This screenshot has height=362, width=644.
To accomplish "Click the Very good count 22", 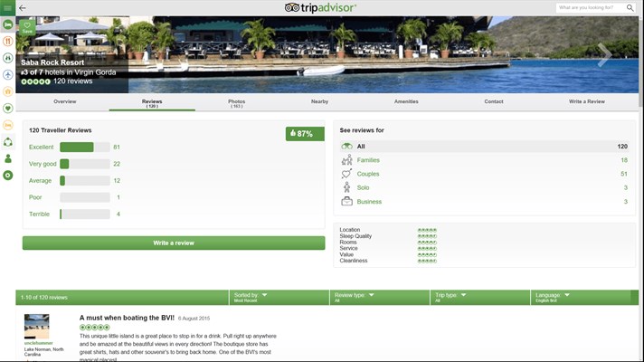I will tap(117, 164).
